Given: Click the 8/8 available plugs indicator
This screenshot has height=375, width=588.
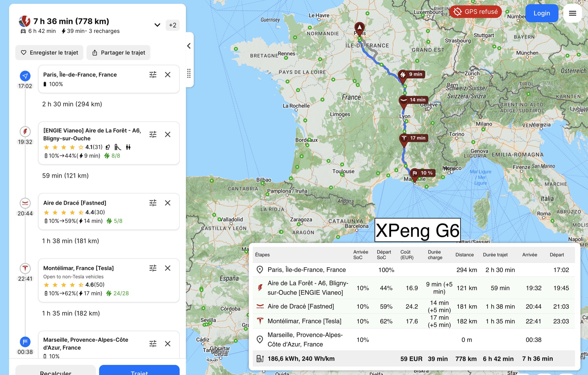Looking at the screenshot, I should (112, 156).
